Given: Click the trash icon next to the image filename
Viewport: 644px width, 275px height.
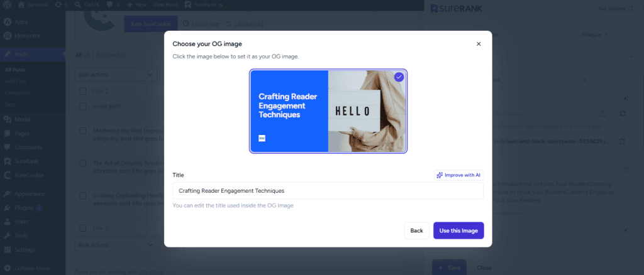Looking at the screenshot, I should [x=622, y=141].
